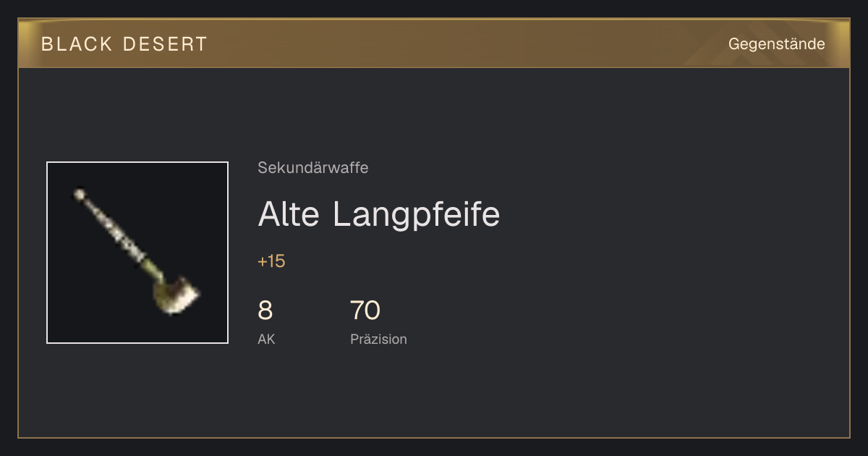Select the Sekundärwaffe category label
The width and height of the screenshot is (868, 456).
tap(313, 168)
